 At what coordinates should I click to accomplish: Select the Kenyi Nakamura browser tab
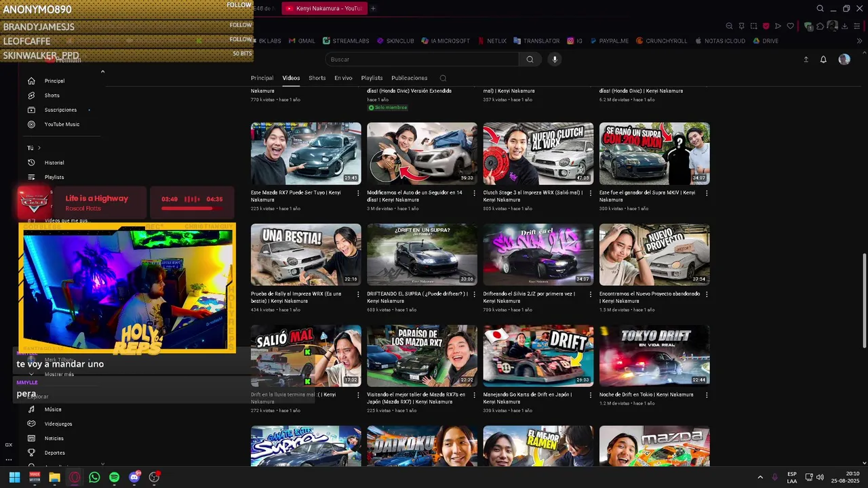click(325, 9)
